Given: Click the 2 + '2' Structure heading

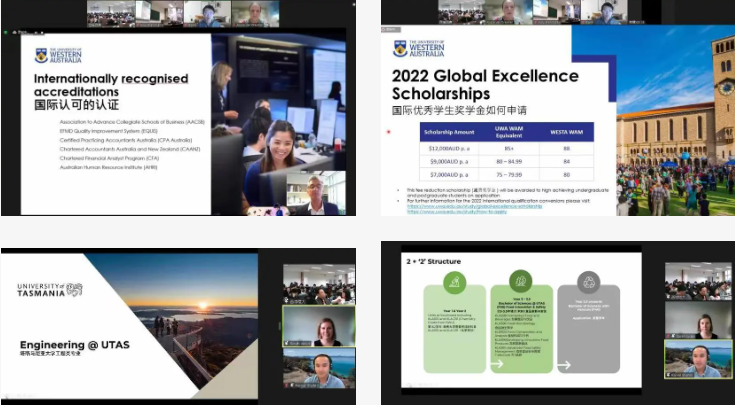Looking at the screenshot, I should (x=432, y=261).
